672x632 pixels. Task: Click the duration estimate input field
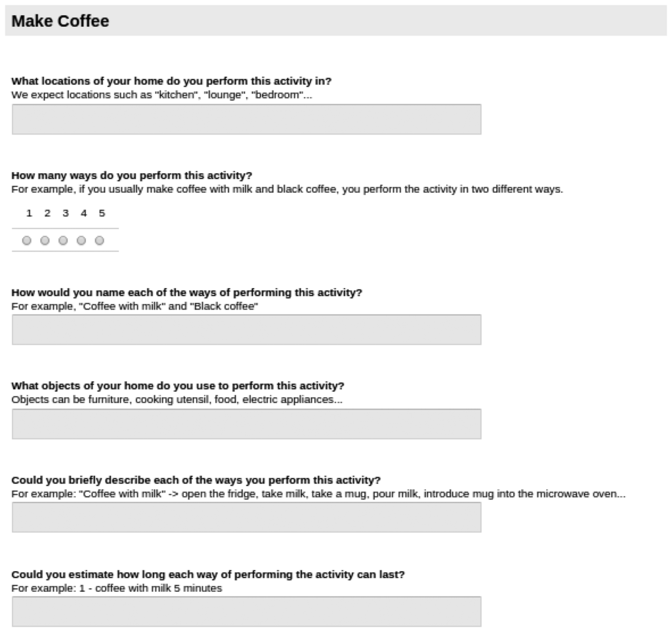[246, 611]
